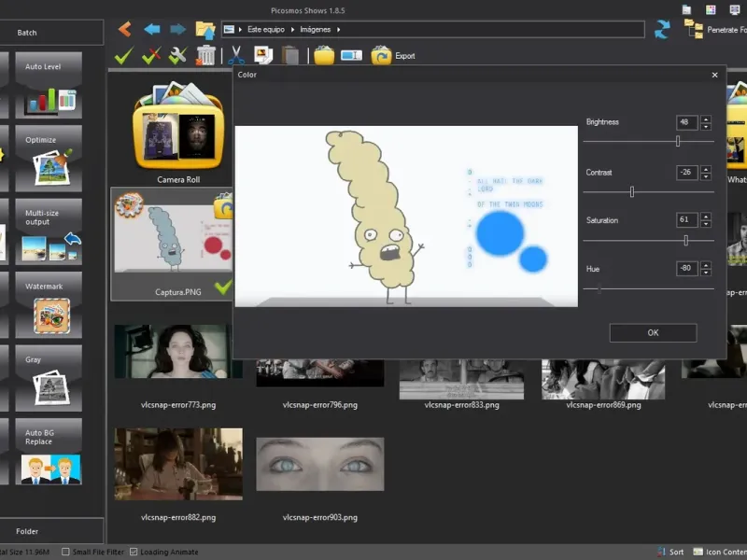Expand the Imágenes path arrow in address bar
This screenshot has width=747, height=560.
point(339,30)
